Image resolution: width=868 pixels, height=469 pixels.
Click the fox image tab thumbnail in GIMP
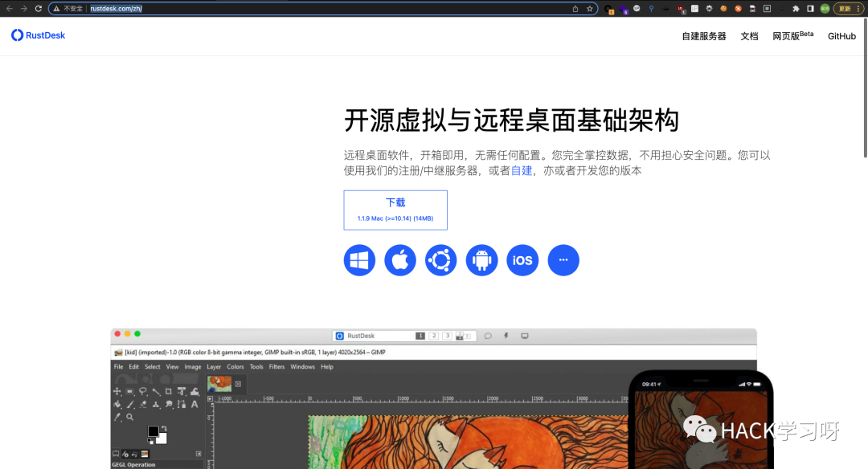pyautogui.click(x=219, y=384)
